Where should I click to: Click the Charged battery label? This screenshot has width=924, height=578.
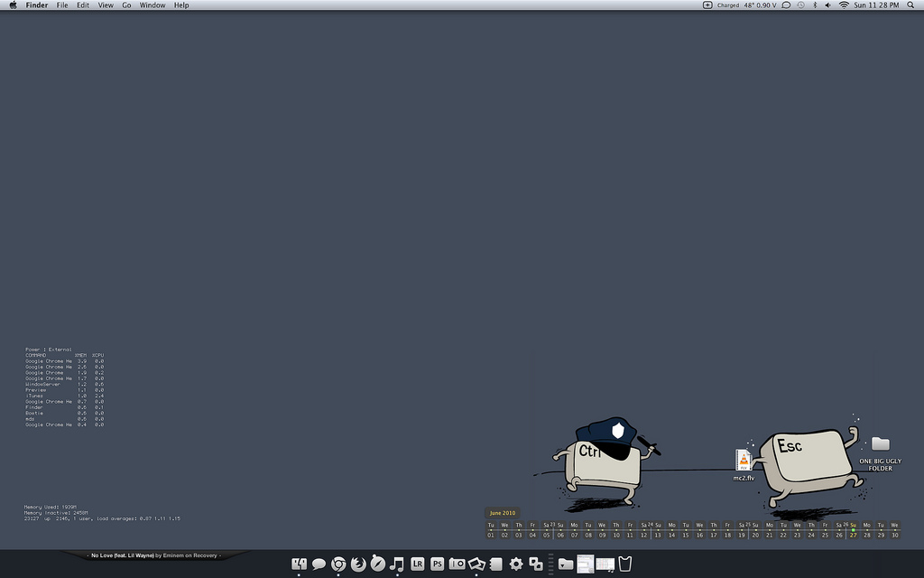728,5
